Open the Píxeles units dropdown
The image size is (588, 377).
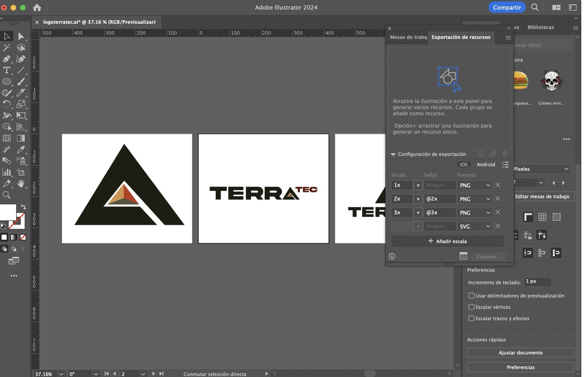click(x=542, y=169)
